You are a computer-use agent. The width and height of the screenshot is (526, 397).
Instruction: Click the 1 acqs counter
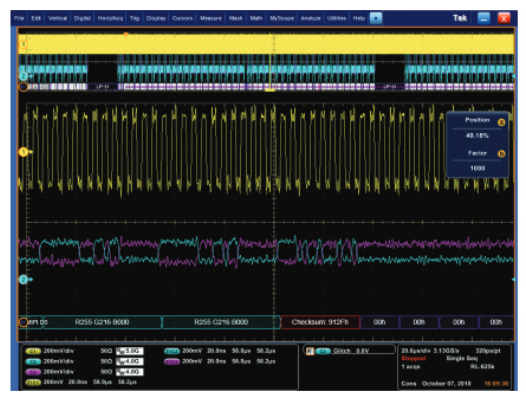[x=411, y=366]
